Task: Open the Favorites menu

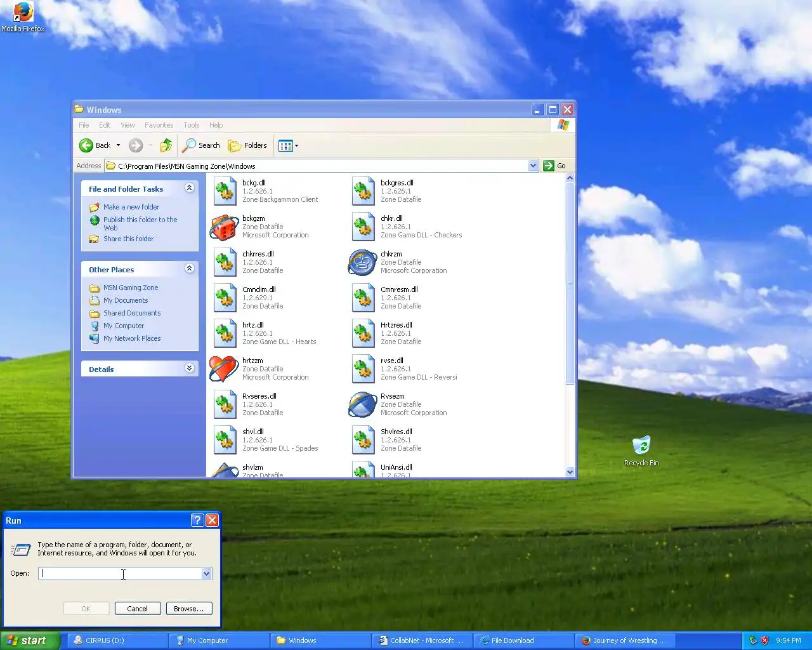Action: (x=159, y=125)
